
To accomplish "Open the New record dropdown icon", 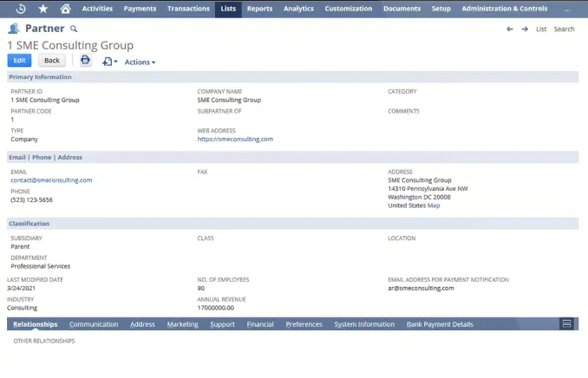I will tap(109, 62).
